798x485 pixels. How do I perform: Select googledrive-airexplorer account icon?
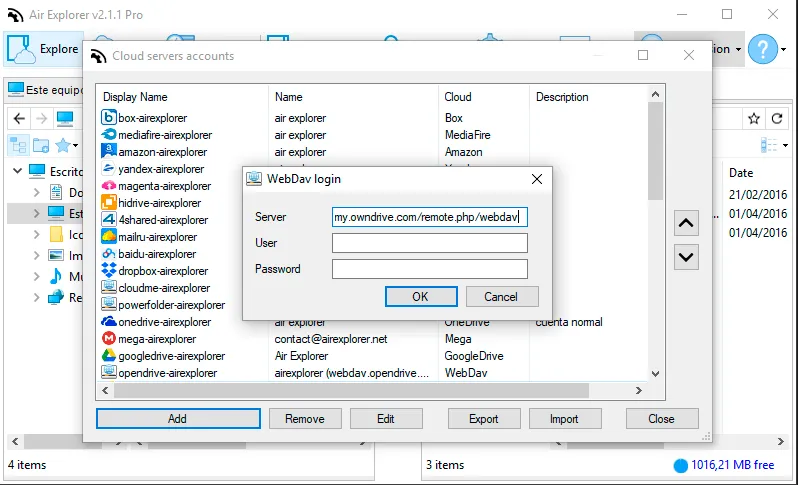point(108,355)
